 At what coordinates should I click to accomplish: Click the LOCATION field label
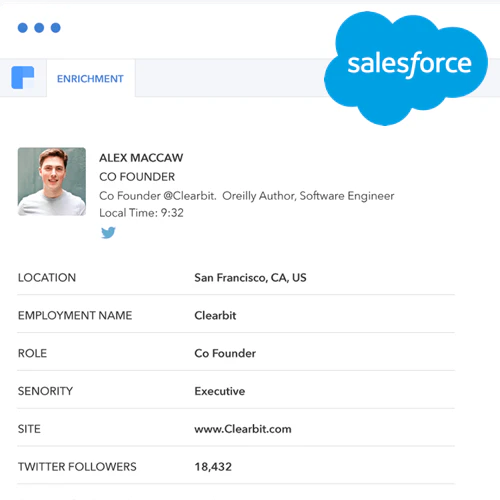tap(47, 277)
